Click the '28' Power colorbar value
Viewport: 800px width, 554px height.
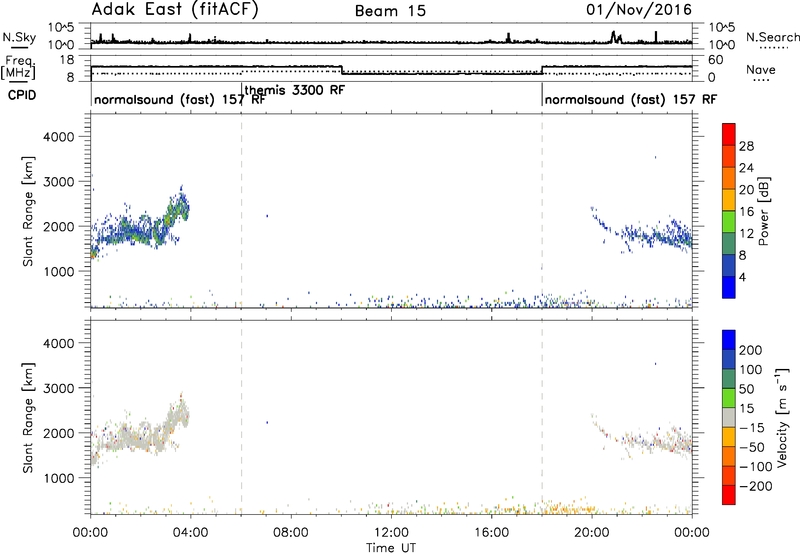pos(746,146)
